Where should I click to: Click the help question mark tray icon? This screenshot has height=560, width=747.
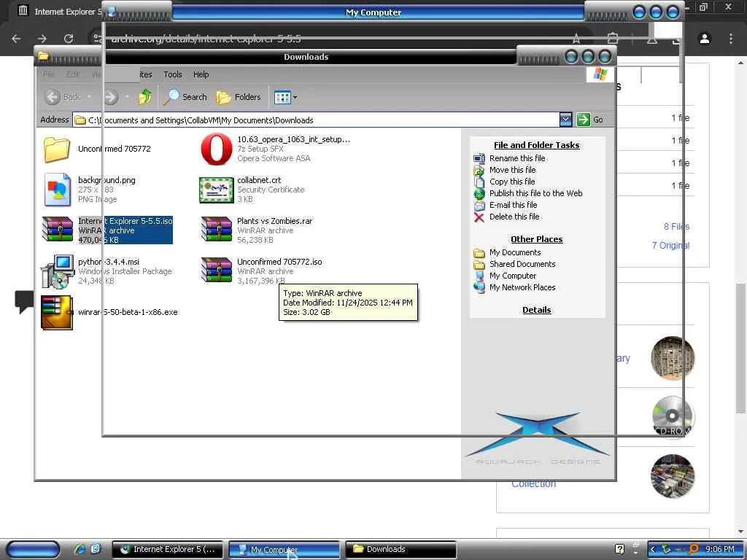[619, 549]
